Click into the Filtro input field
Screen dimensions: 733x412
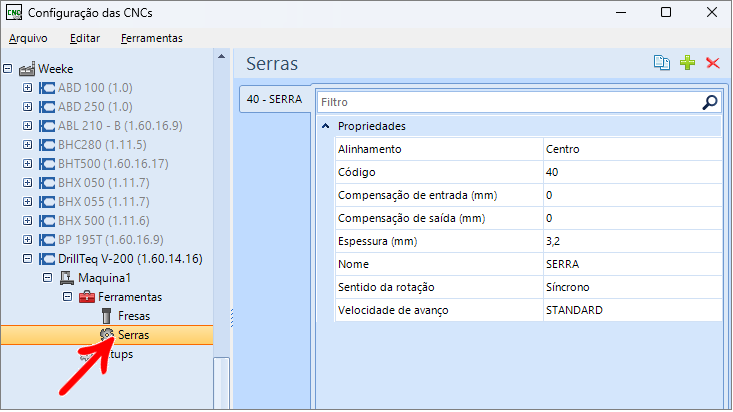pos(509,102)
